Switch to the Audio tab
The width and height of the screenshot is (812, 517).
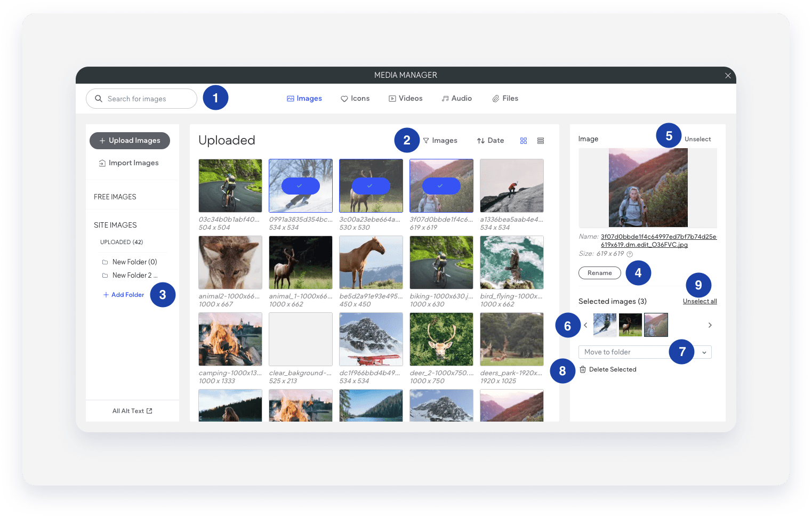[456, 98]
